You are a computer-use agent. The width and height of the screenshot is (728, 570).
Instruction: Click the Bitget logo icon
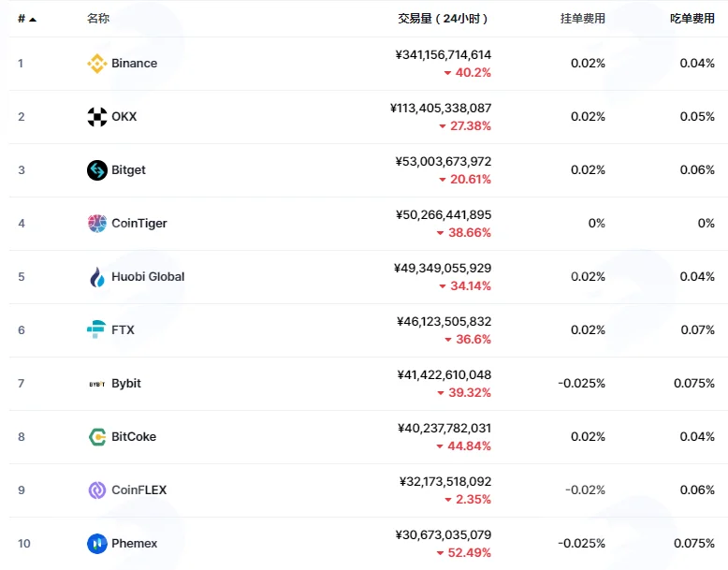[x=97, y=170]
